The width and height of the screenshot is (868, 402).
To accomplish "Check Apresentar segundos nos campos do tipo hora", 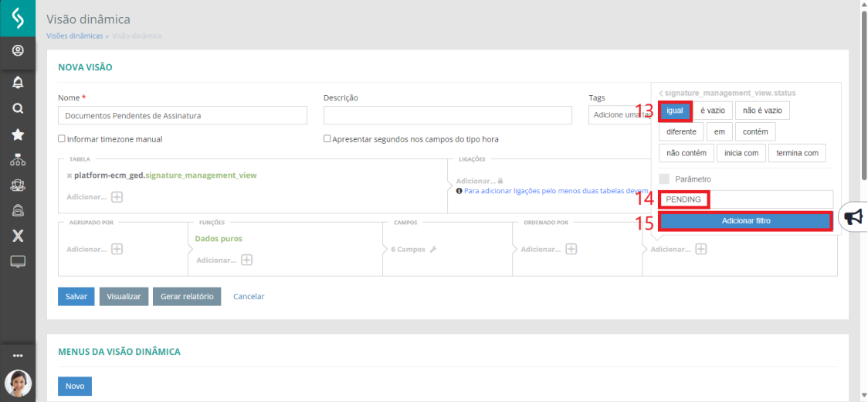I will [x=327, y=139].
